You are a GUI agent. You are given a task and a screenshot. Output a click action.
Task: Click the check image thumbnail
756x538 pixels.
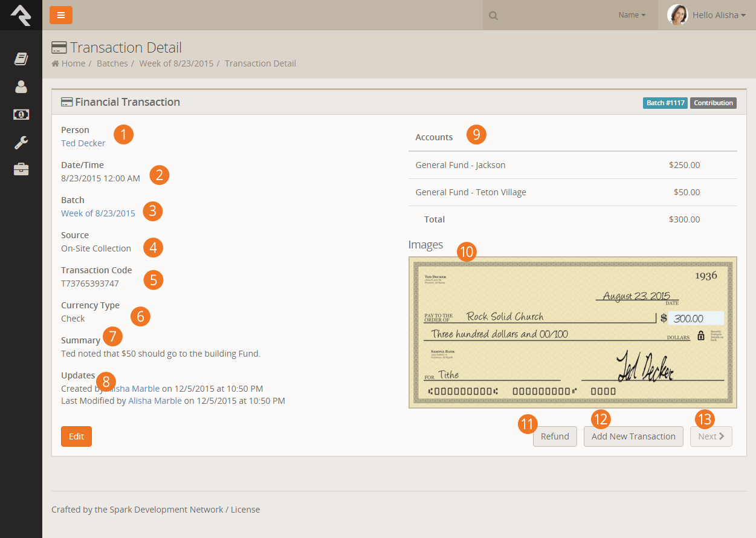pos(572,332)
